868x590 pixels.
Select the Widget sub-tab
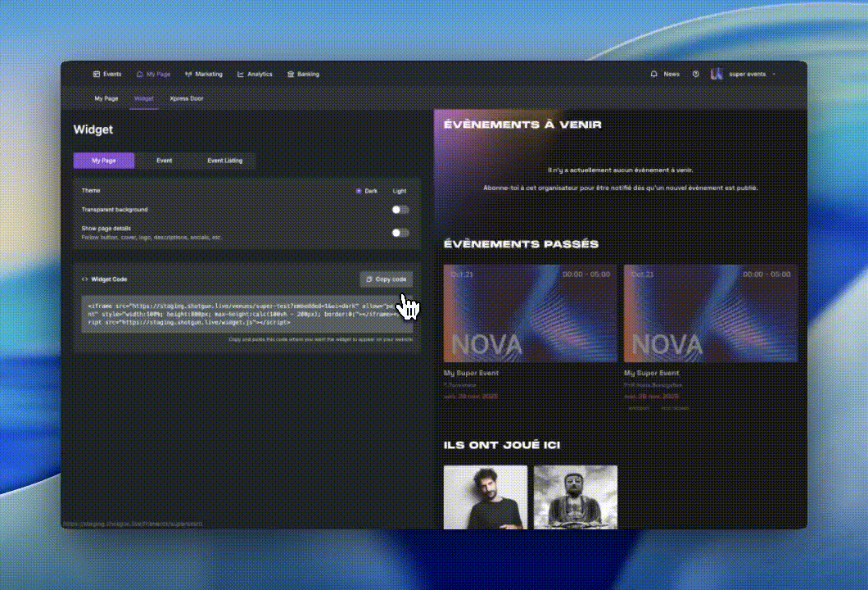click(144, 98)
